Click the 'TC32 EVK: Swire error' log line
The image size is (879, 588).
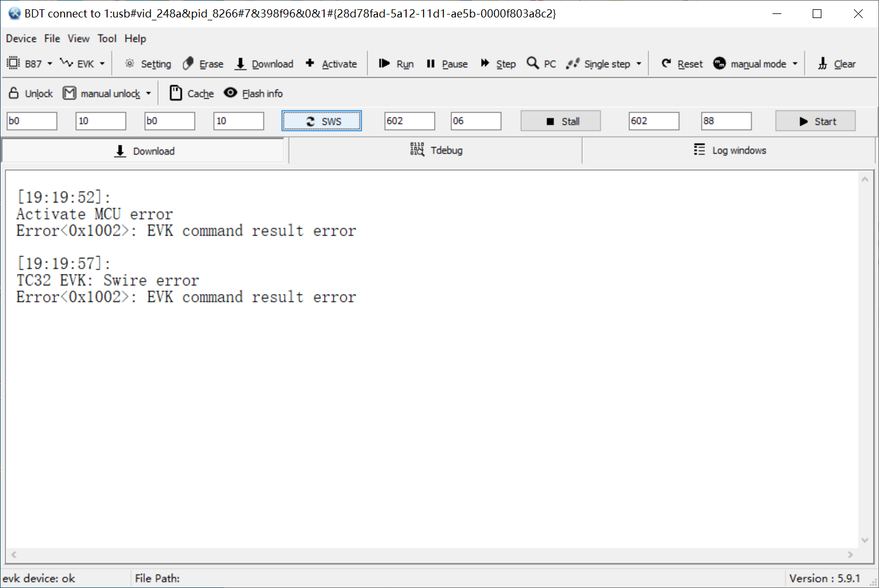108,280
